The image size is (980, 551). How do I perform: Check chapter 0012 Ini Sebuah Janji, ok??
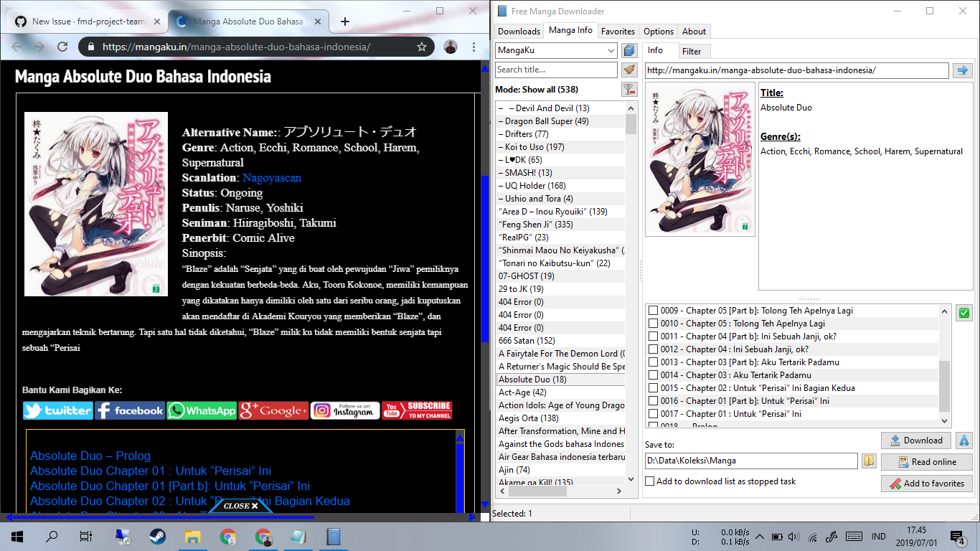653,349
